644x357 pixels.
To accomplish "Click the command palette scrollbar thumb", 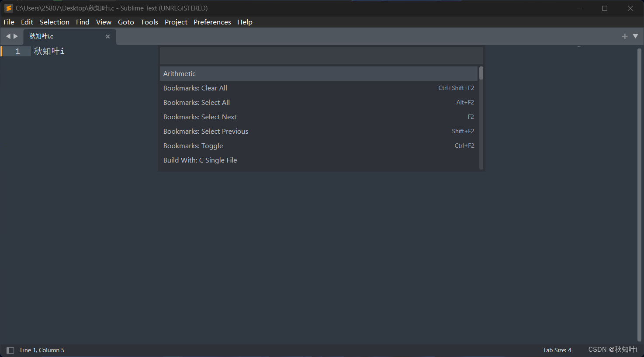I will (481, 73).
